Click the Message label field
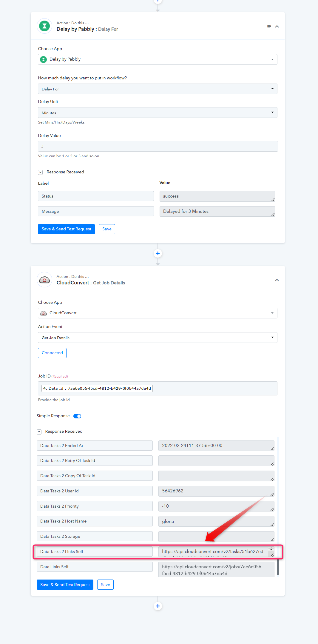The height and width of the screenshot is (644, 318). coord(96,211)
